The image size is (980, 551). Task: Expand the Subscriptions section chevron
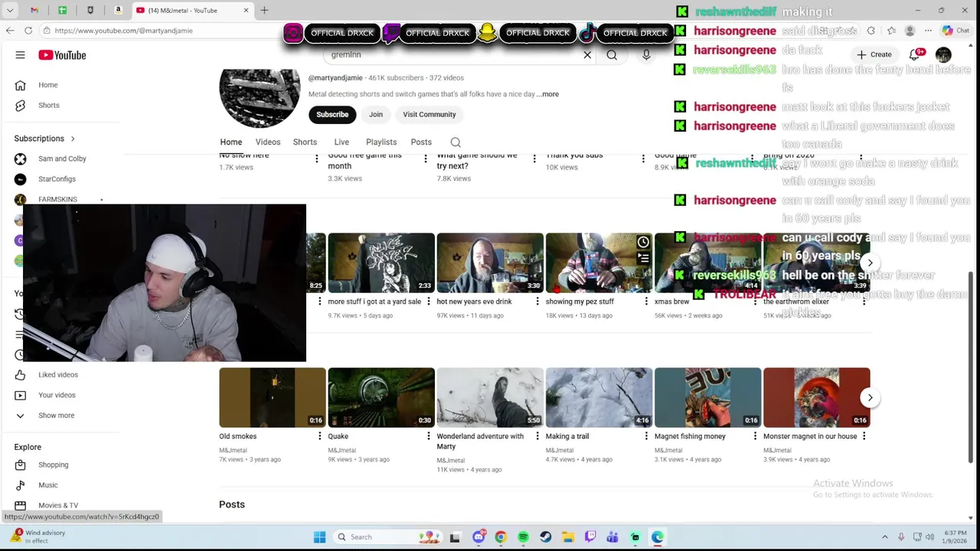(x=73, y=139)
